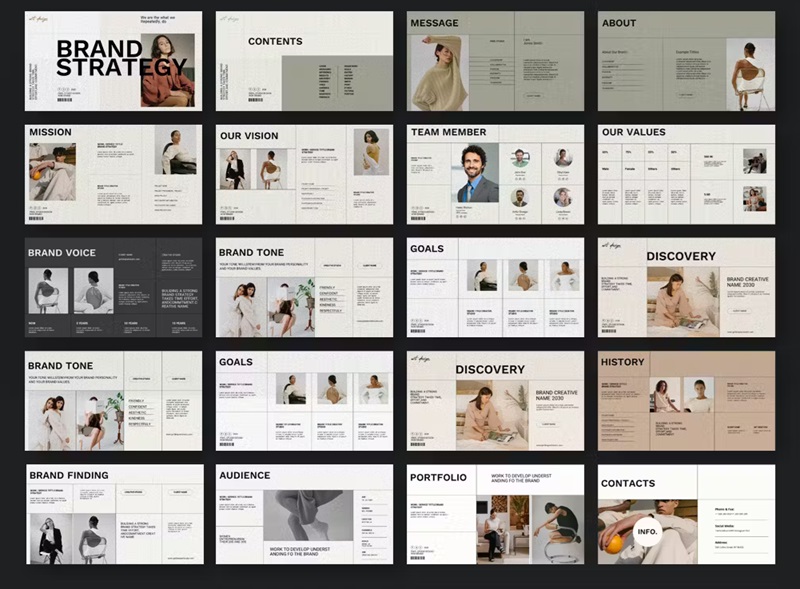Open the Portfolio slide thumbnail
Image resolution: width=800 pixels, height=589 pixels.
point(495,514)
